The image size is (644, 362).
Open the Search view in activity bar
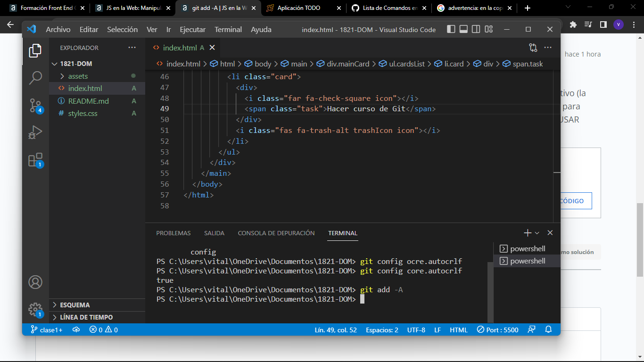[35, 78]
